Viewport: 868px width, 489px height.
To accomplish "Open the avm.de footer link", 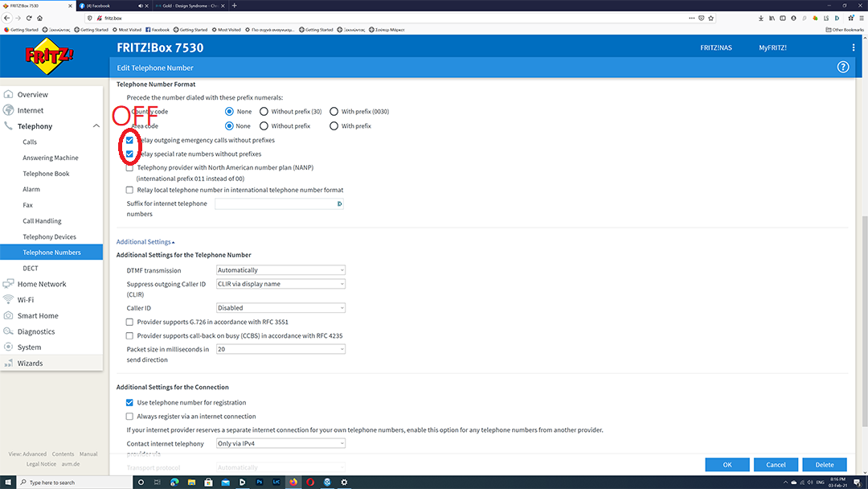I will [70, 464].
